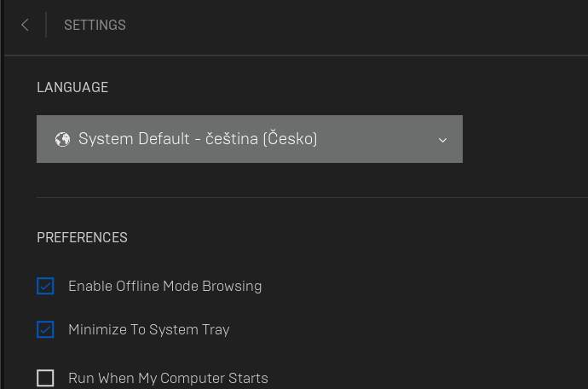
Task: Click the Minimize To System Tray label
Action: point(148,329)
